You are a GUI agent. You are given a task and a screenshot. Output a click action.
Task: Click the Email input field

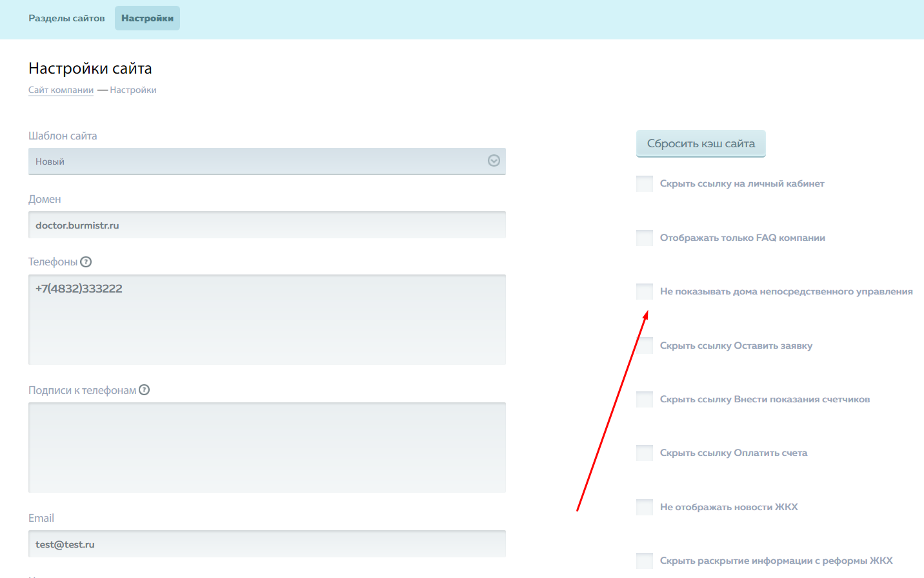(x=267, y=544)
